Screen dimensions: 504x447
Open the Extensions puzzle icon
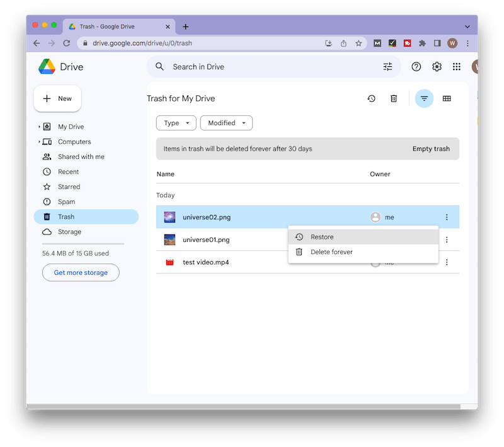pos(422,43)
